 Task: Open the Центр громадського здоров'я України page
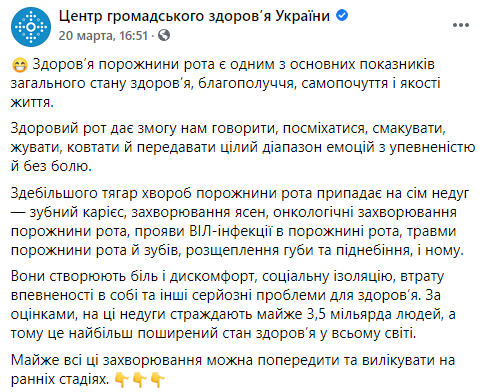[x=194, y=16]
